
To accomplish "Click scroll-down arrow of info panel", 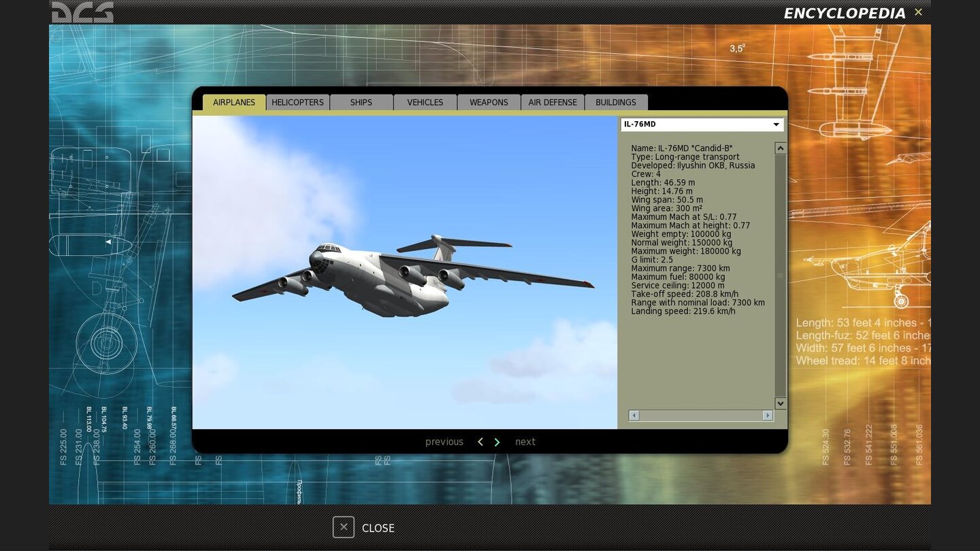I will [781, 403].
